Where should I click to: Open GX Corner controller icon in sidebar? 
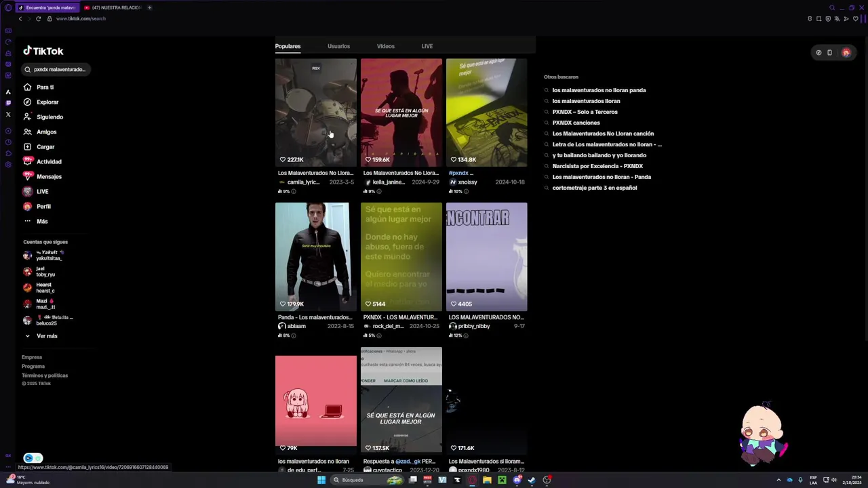tap(8, 30)
